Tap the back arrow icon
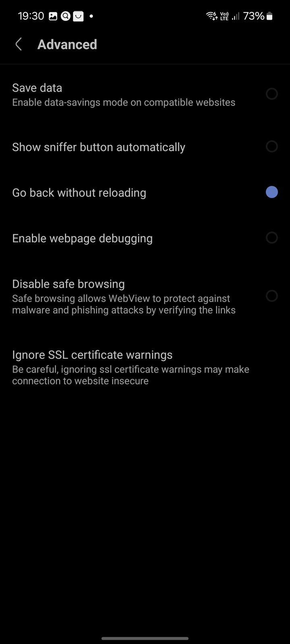The height and width of the screenshot is (644, 290). coord(19,44)
